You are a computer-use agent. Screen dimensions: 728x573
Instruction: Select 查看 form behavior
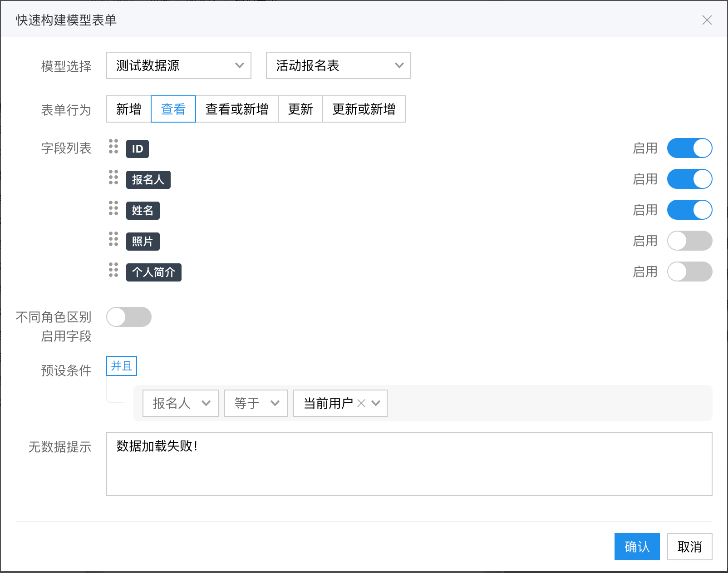click(x=173, y=109)
